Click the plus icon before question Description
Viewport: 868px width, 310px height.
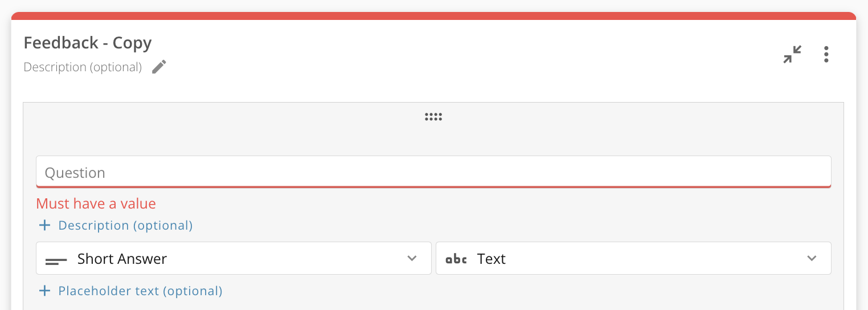[x=44, y=226]
